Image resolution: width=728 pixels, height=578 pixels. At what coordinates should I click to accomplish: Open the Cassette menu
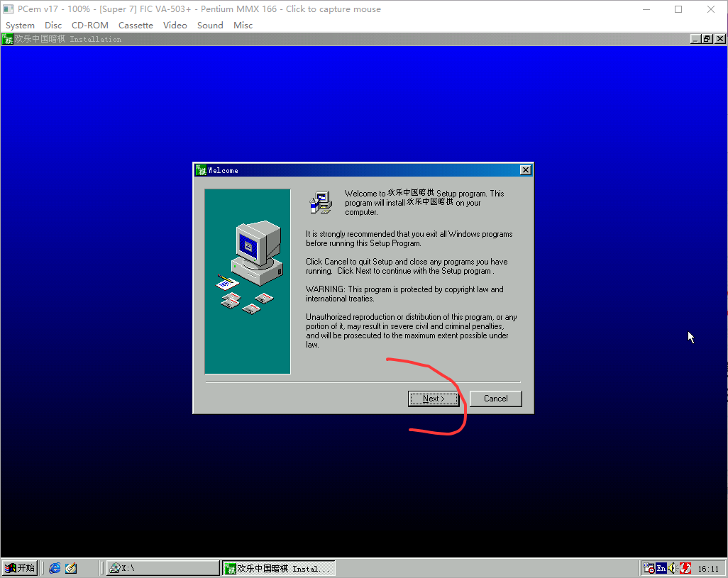click(136, 25)
